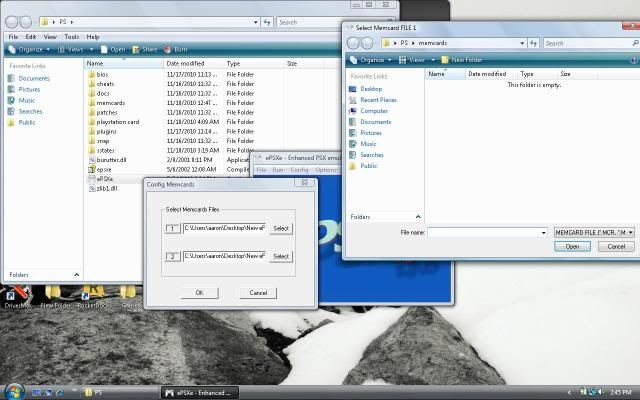Open the Config menu in ePSXe
The width and height of the screenshot is (640, 400).
pyautogui.click(x=299, y=170)
